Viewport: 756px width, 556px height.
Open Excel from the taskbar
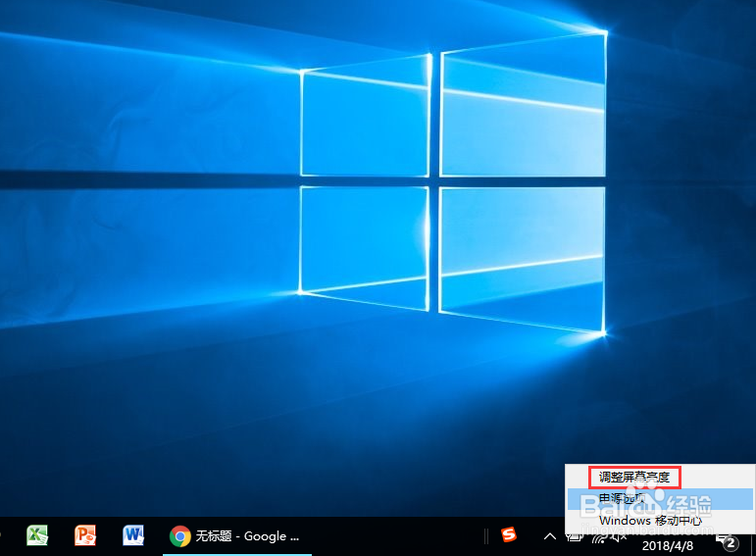click(37, 535)
